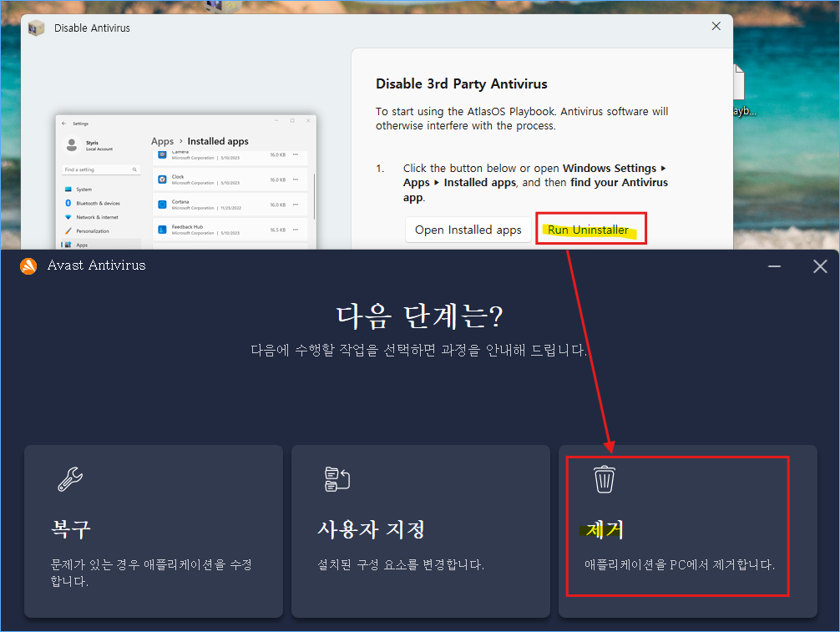Click the trash can icon in the 제거 card

[x=605, y=479]
